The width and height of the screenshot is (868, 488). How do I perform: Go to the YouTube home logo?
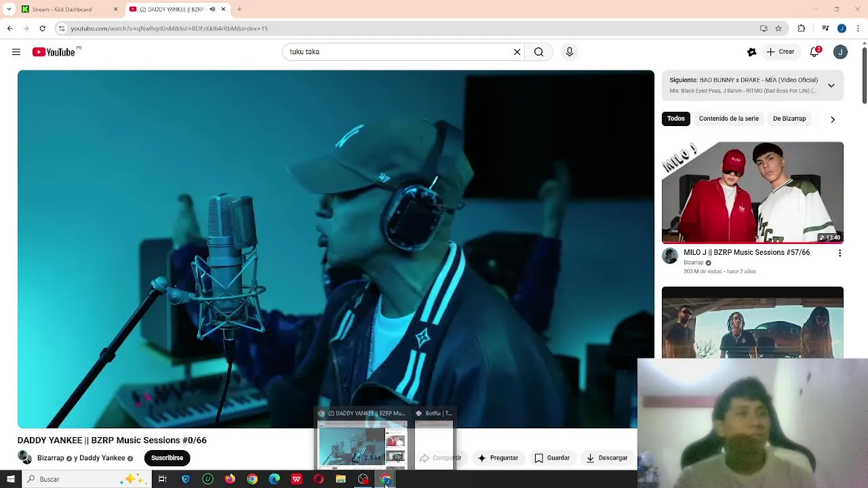click(54, 52)
